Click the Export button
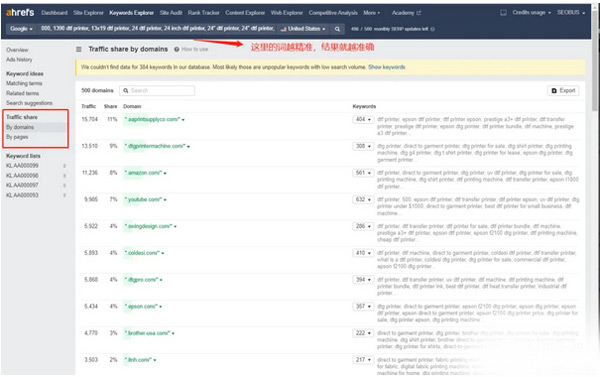600x377 pixels. 563,91
